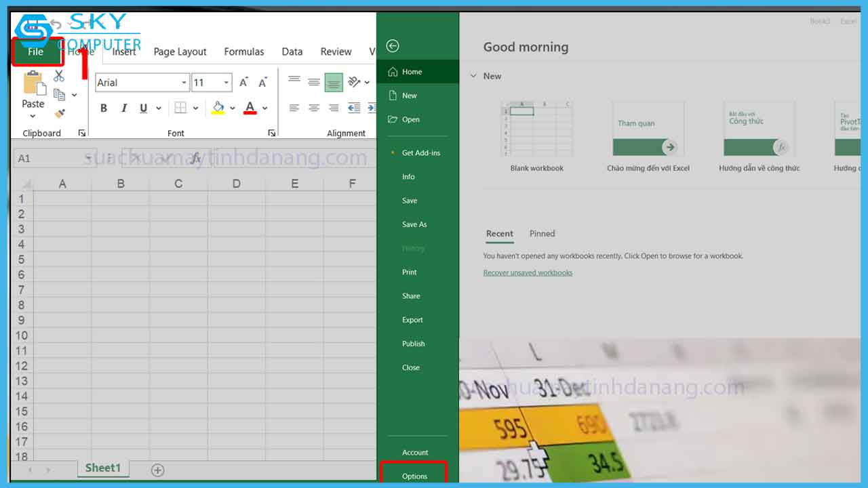
Task: Choose Save As in backstage menu
Action: point(418,224)
